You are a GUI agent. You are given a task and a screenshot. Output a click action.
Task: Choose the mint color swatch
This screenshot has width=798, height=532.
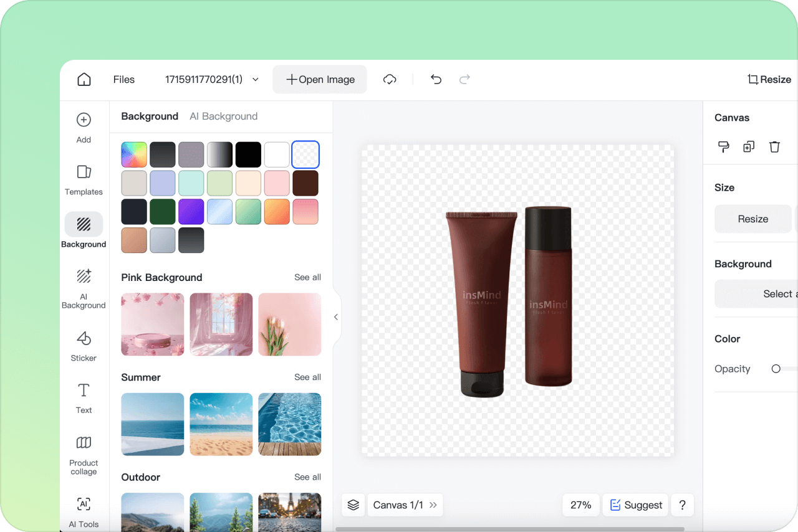191,183
